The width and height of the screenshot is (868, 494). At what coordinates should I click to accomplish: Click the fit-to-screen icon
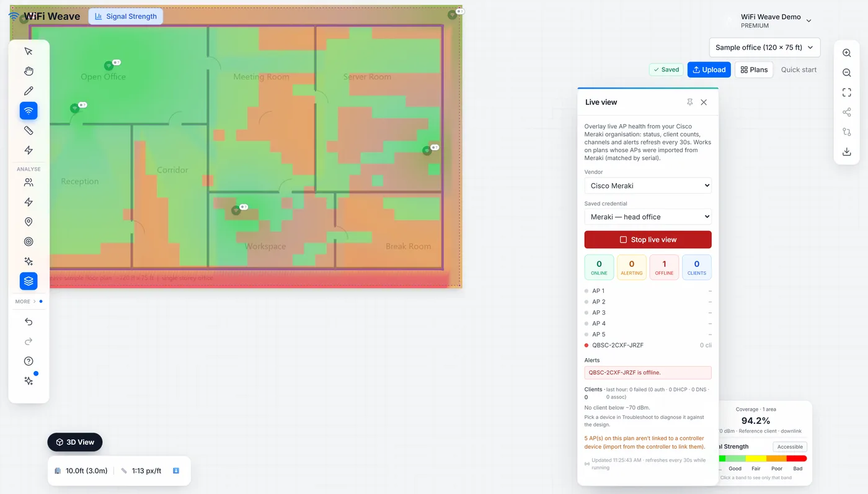(x=847, y=92)
